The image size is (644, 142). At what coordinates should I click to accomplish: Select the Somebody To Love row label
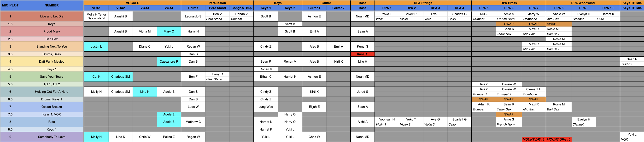point(52,137)
